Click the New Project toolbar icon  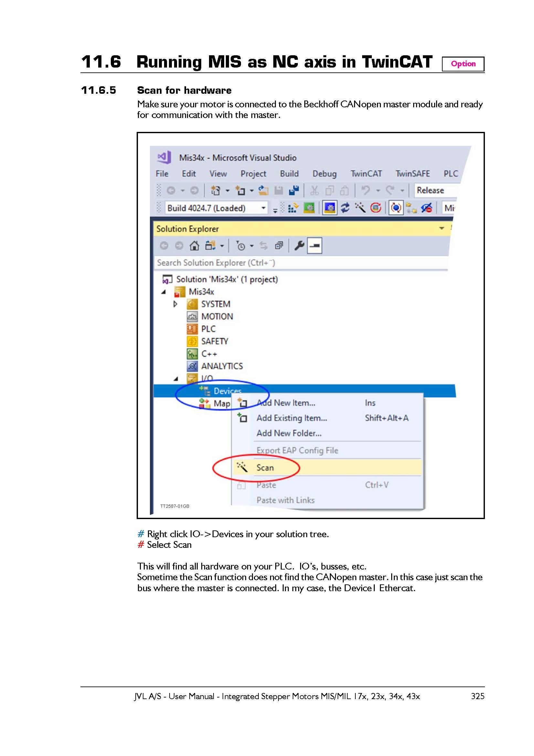pos(215,190)
